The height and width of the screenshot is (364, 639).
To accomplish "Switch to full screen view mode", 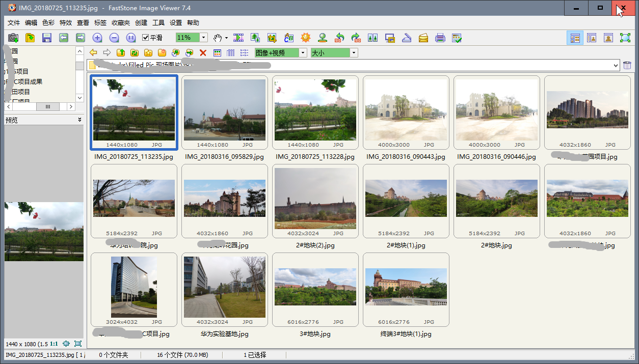I will tap(625, 38).
